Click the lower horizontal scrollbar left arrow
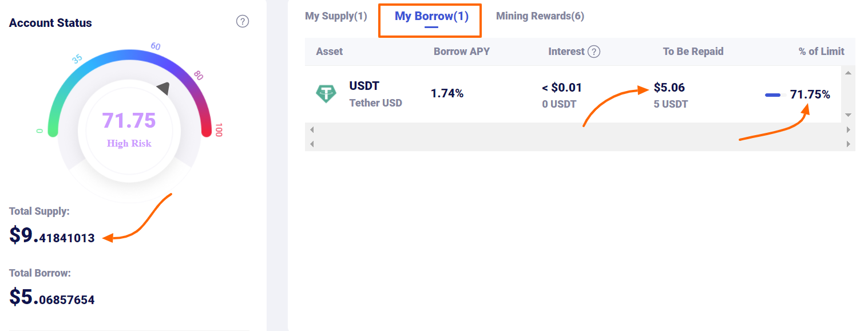The image size is (868, 331). click(312, 144)
